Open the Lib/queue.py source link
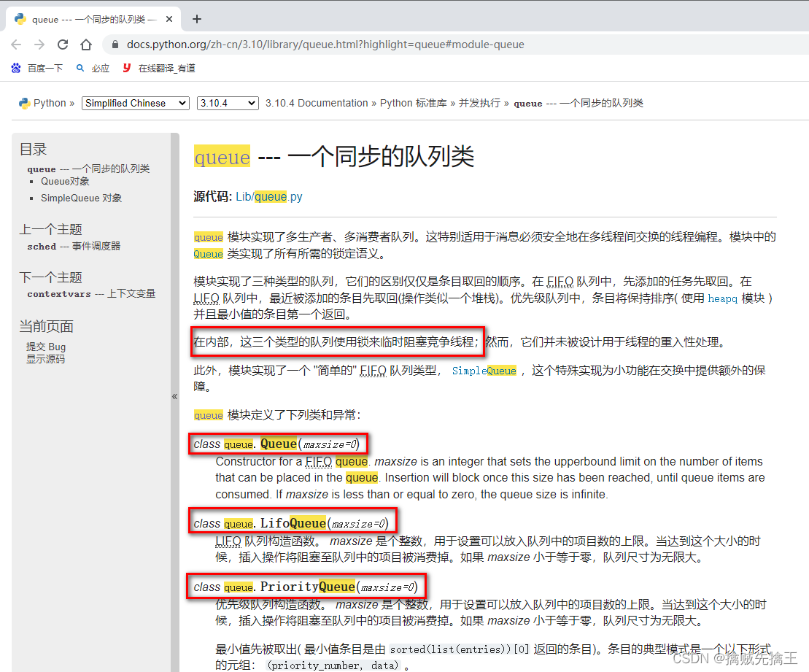This screenshot has height=672, width=809. point(268,197)
